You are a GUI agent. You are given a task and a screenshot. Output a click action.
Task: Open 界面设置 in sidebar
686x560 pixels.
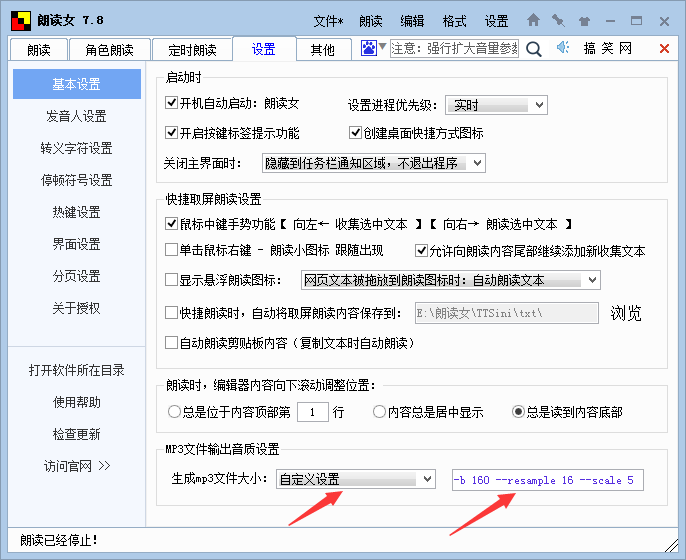(77, 244)
